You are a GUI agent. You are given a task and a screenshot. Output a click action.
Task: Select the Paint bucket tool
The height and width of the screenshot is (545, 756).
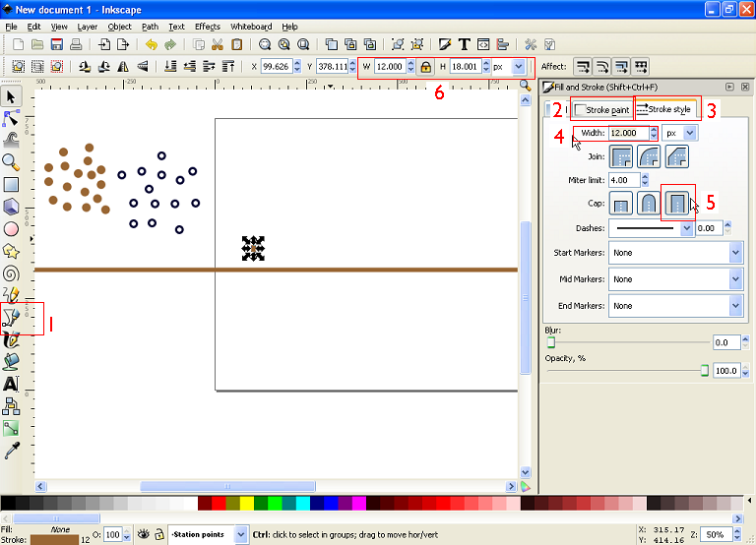coord(11,362)
